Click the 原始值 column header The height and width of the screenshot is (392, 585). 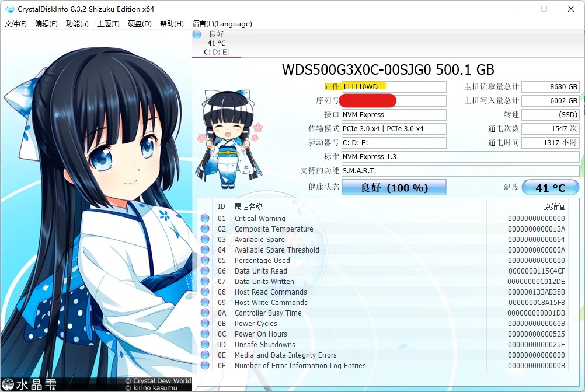point(554,206)
